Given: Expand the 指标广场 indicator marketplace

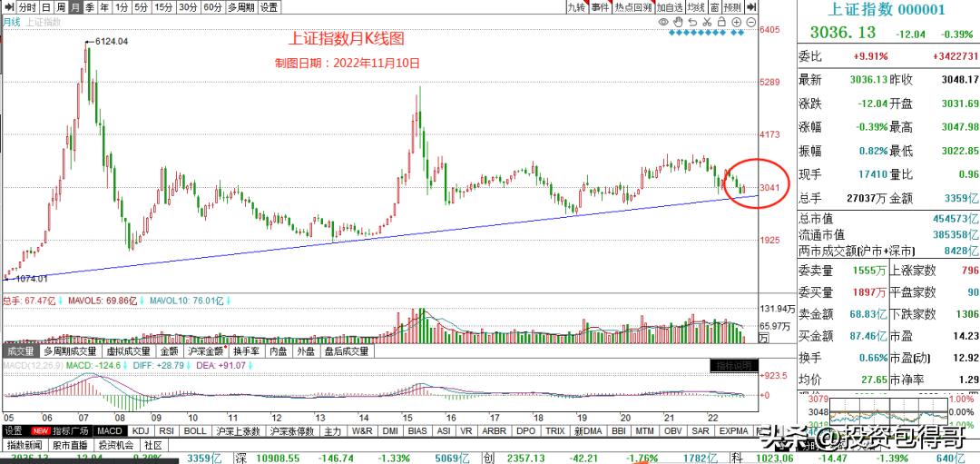Looking at the screenshot, I should pos(71,430).
